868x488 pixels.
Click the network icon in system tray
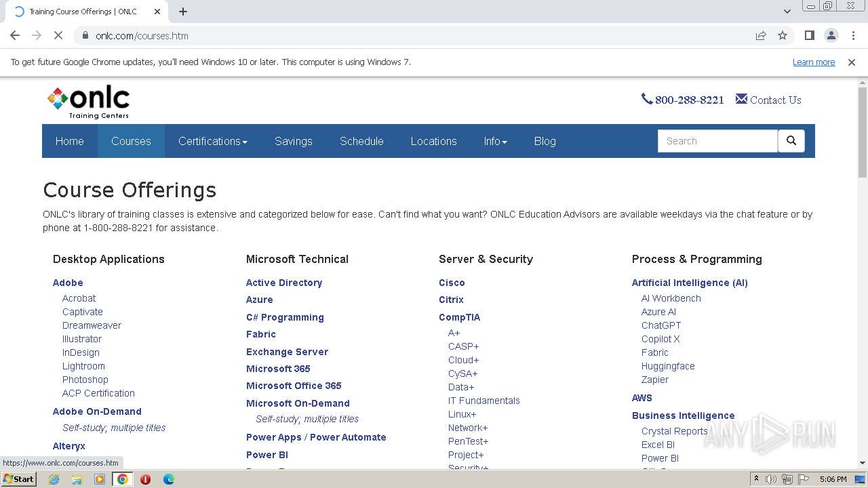point(787,479)
